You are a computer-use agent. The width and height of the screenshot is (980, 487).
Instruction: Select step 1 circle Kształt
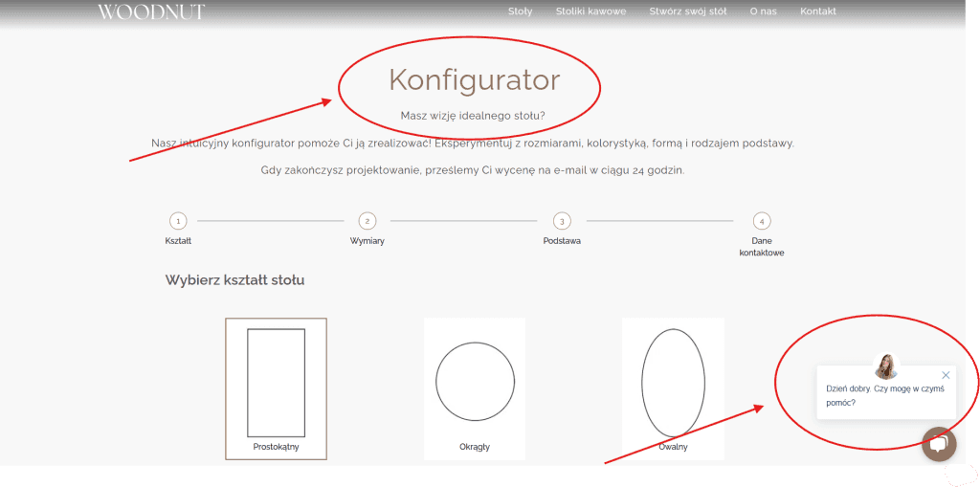(x=178, y=221)
